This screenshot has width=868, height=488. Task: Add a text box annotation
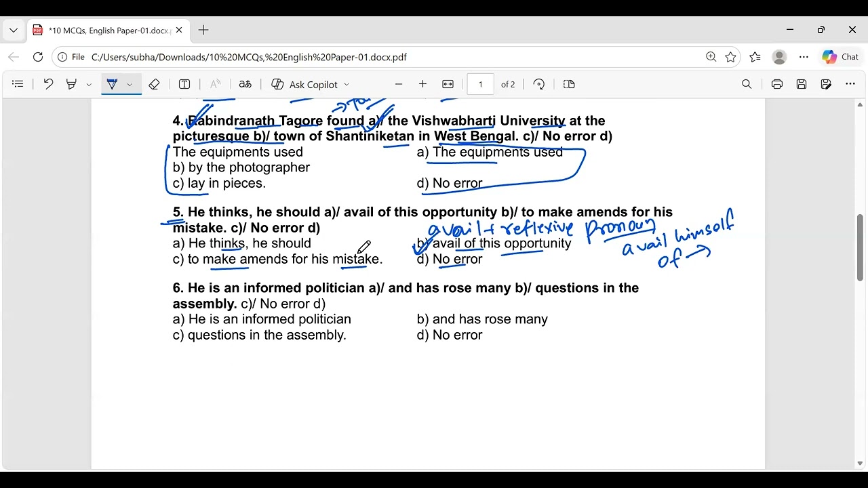click(x=184, y=84)
